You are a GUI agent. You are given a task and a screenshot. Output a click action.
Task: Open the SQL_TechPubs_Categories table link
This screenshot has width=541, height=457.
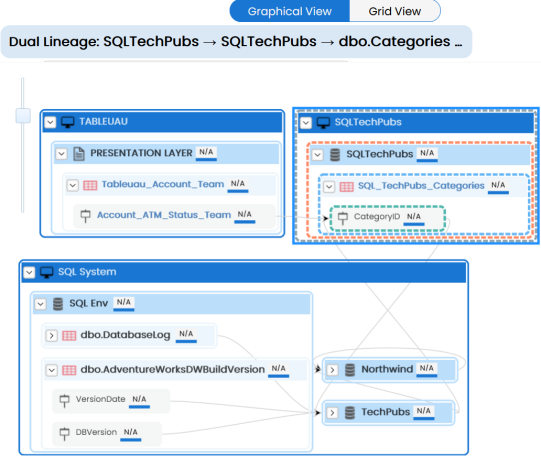(421, 186)
